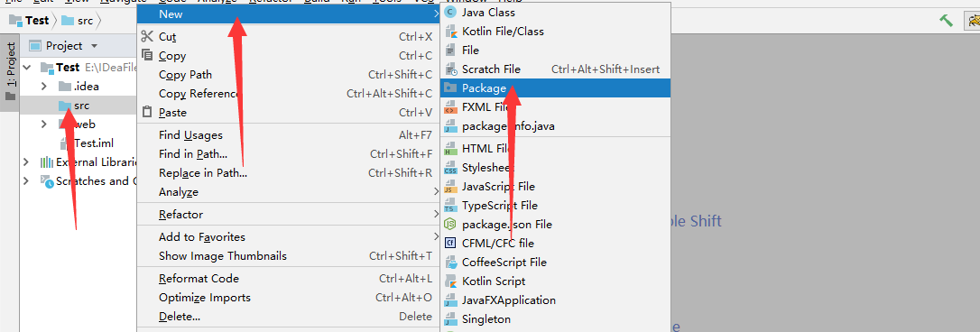
Task: Select the src folder in tree
Action: pyautogui.click(x=79, y=105)
